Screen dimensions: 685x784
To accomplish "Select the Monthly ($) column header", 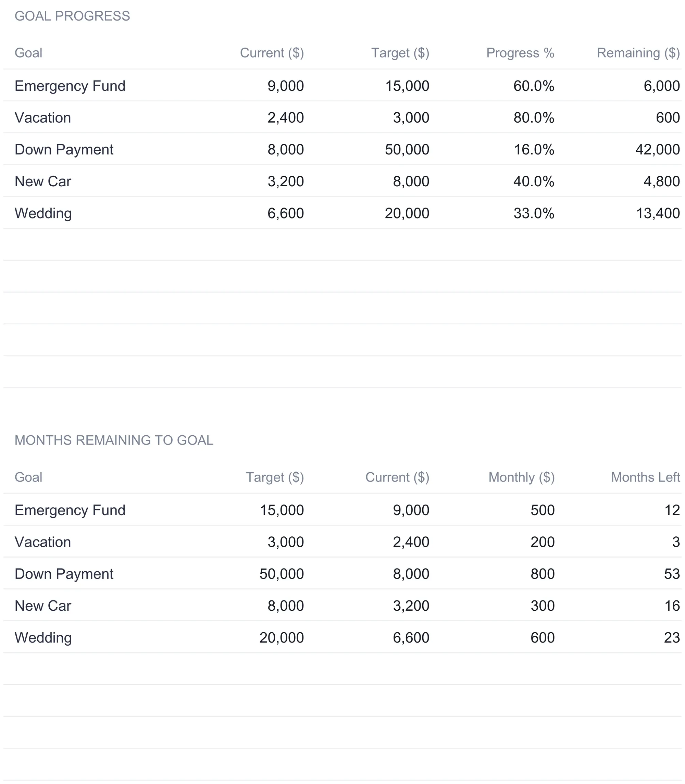I will tap(521, 477).
